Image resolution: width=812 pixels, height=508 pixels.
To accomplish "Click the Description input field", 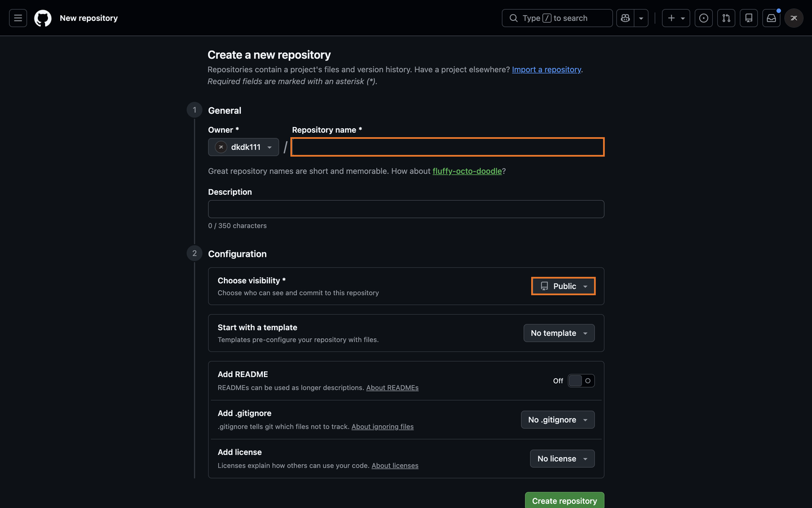I will pyautogui.click(x=406, y=209).
